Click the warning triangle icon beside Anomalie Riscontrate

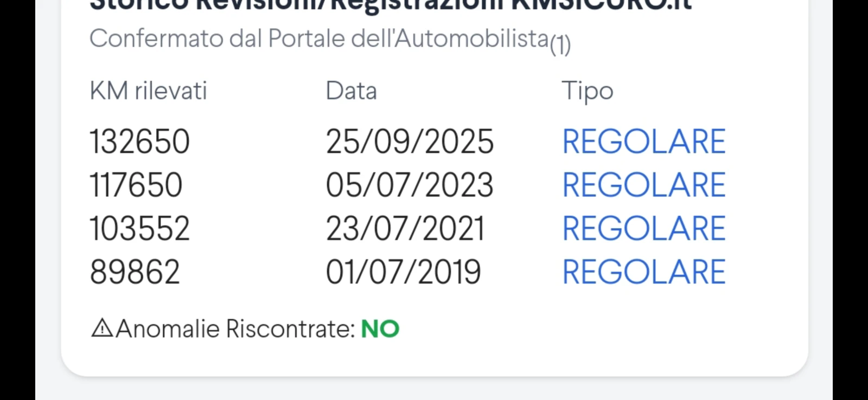pos(102,328)
